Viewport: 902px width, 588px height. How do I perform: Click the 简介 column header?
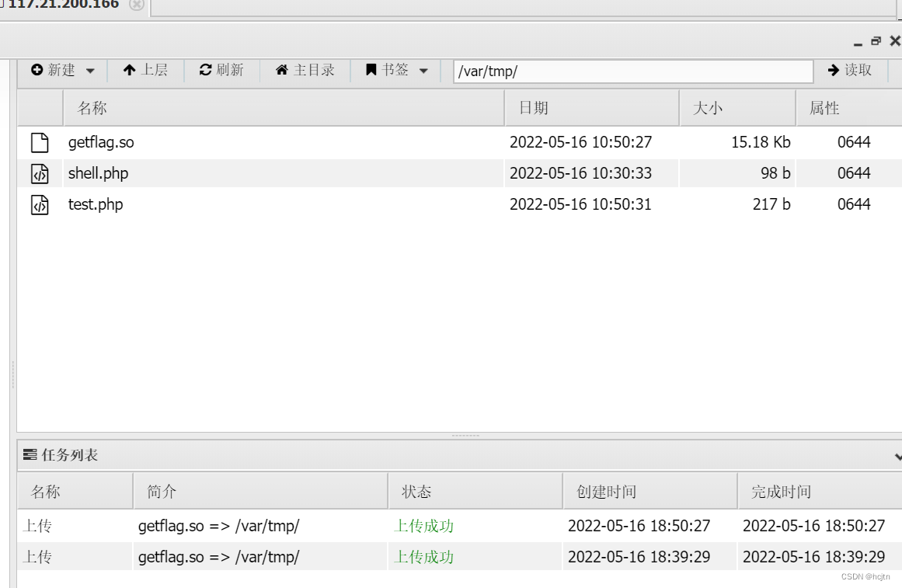click(x=260, y=492)
